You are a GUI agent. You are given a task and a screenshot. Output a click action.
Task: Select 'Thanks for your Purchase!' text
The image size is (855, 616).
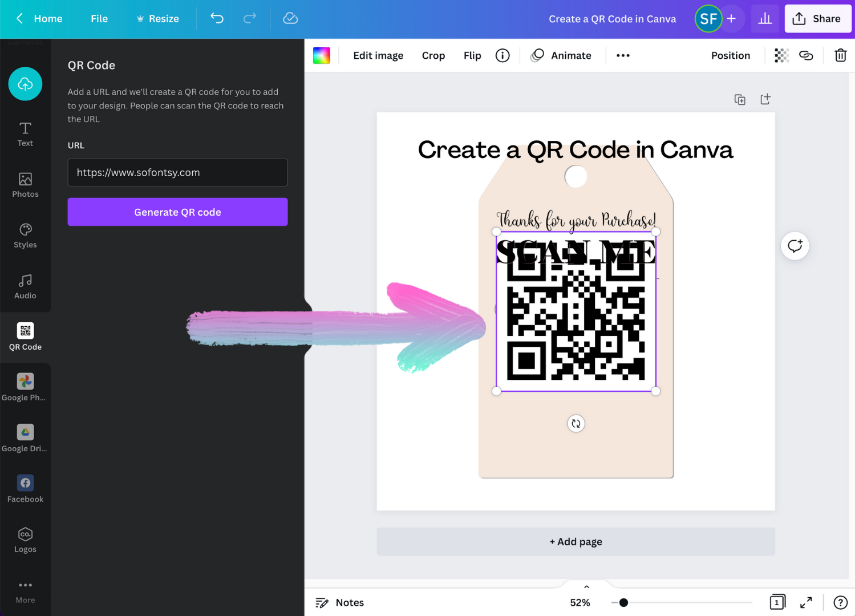576,220
